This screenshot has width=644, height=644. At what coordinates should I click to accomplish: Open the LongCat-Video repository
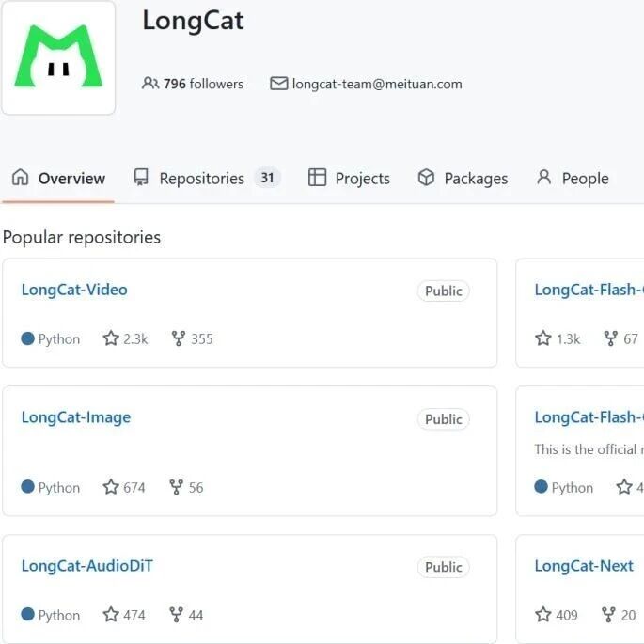point(74,290)
